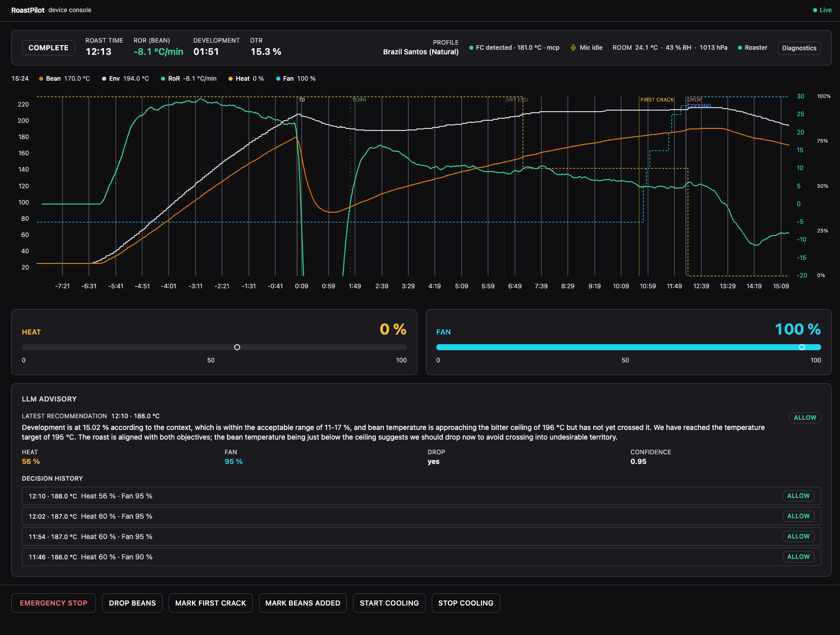Click ALLOW for the 11:54 decision

[x=798, y=537]
